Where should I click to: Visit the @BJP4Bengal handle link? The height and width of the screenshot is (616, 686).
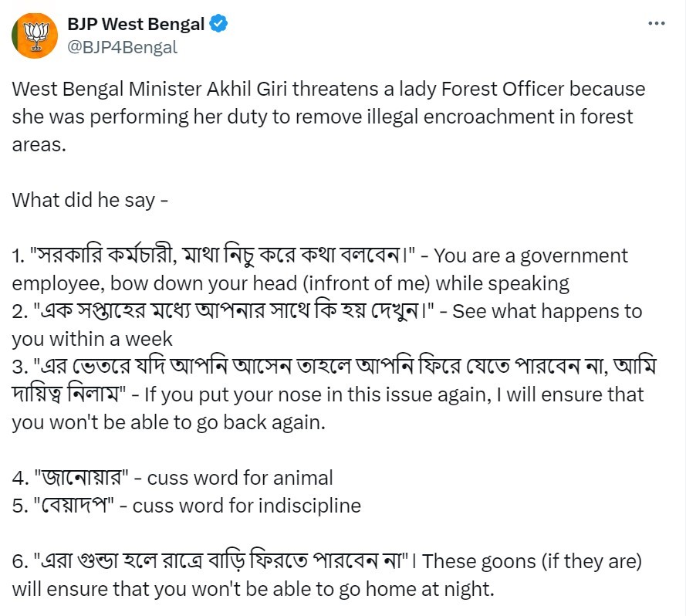(122, 47)
